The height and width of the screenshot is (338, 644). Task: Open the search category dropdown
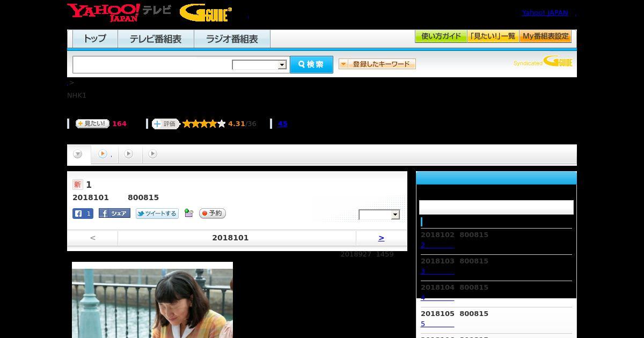point(259,65)
